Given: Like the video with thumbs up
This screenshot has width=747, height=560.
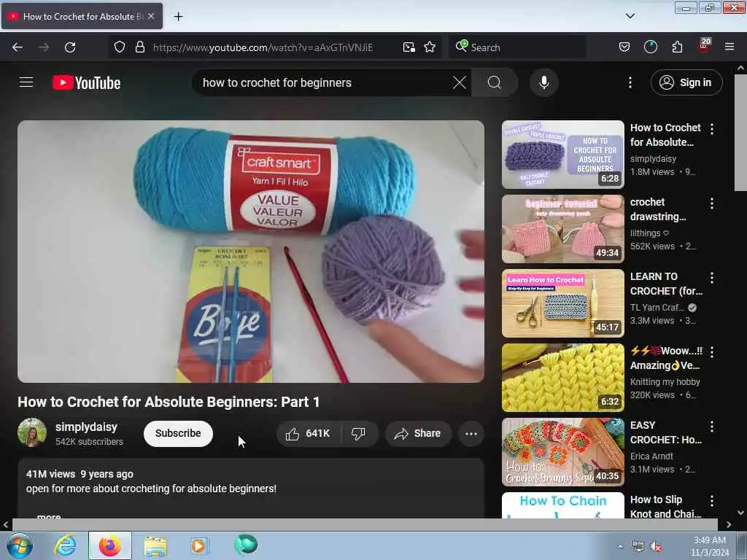Looking at the screenshot, I should (308, 433).
